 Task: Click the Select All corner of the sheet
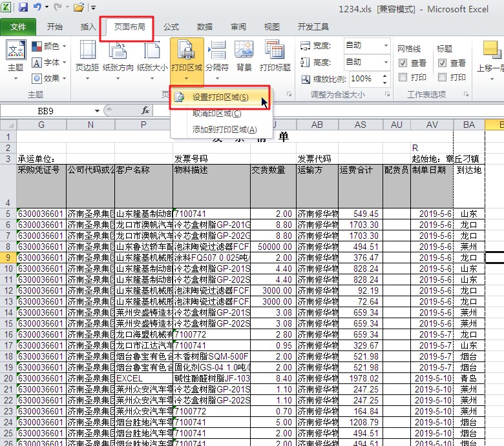click(x=8, y=125)
